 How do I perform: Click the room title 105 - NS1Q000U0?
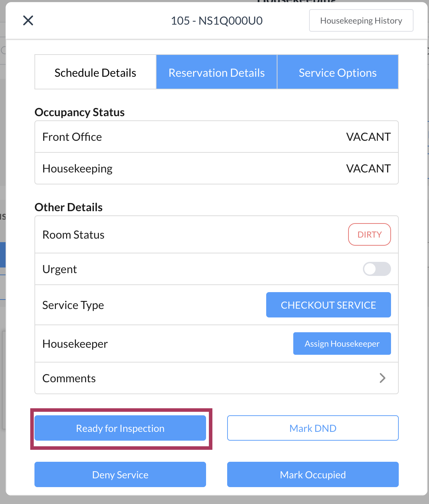click(x=217, y=21)
